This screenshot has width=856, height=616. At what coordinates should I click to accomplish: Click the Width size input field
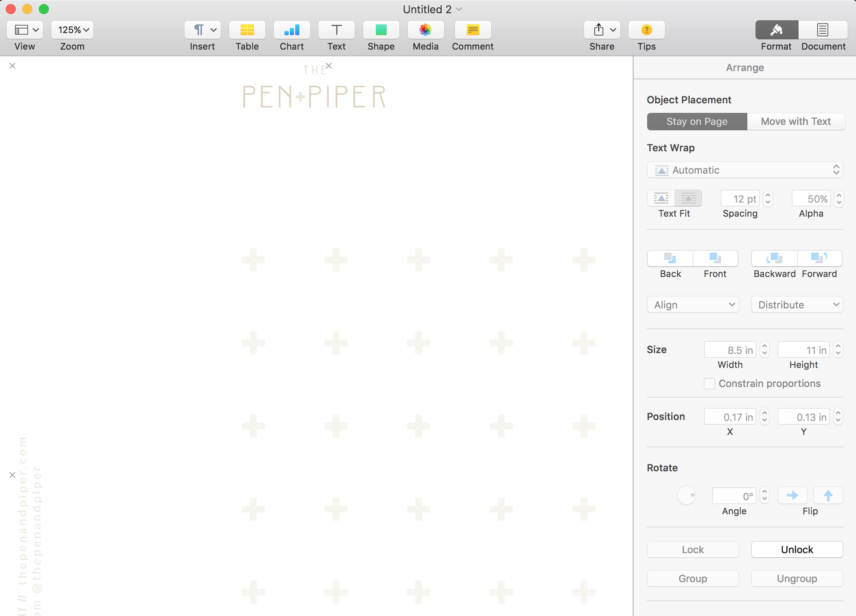(731, 350)
